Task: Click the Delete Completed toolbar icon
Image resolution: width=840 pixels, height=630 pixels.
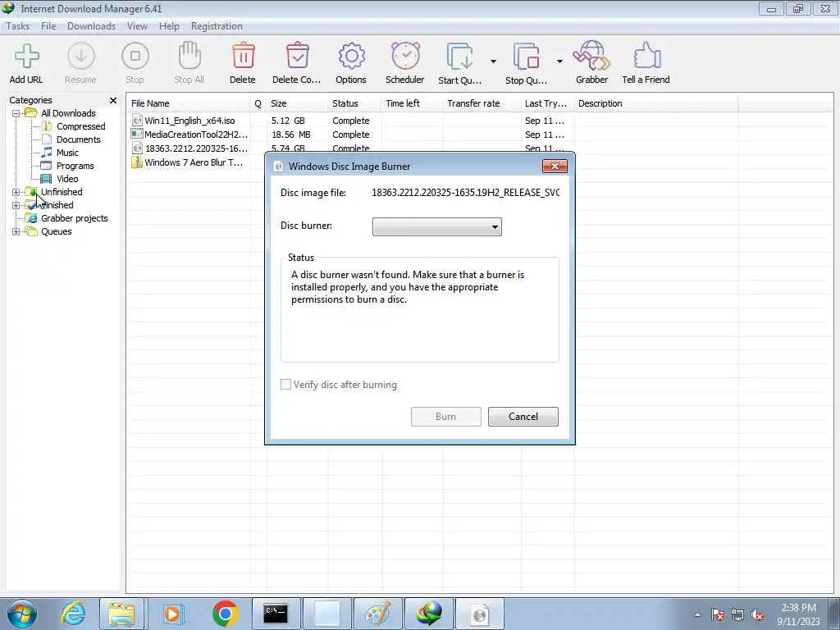Action: [297, 56]
